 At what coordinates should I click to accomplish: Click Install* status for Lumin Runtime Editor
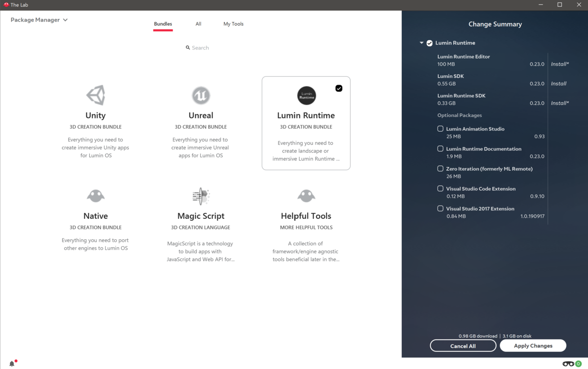click(560, 64)
